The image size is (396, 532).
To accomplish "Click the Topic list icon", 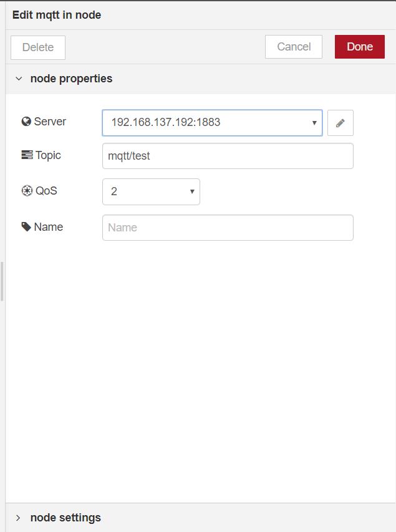I will tap(27, 155).
